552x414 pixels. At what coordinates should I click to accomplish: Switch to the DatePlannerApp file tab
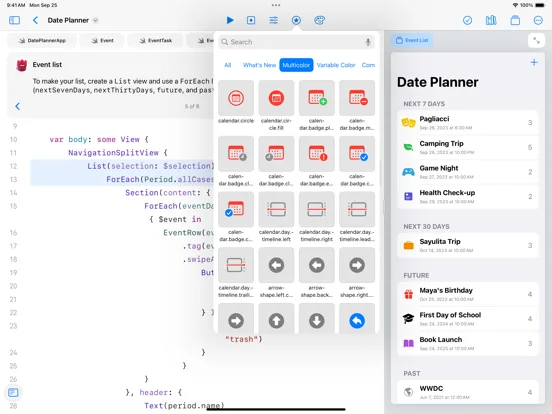[42, 40]
